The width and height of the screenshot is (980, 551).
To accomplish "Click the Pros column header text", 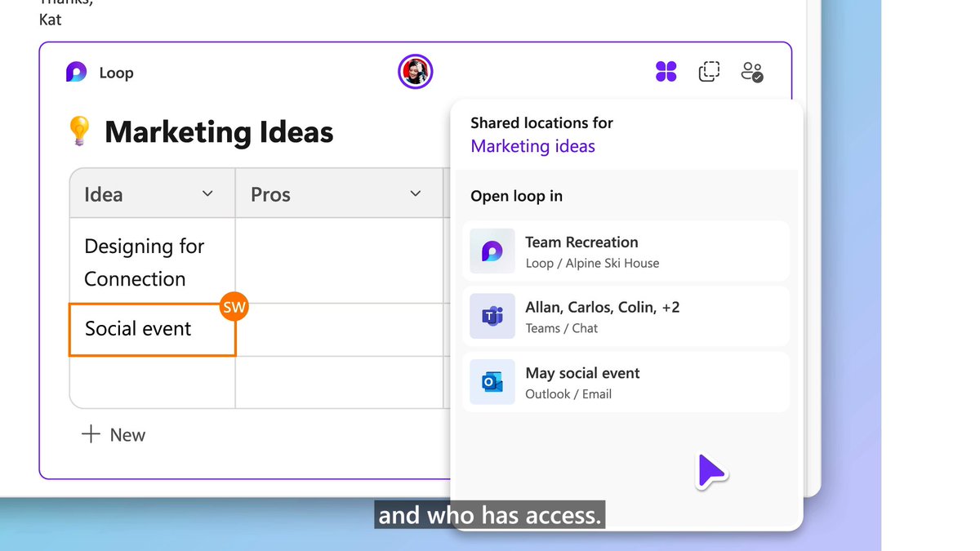I will [270, 194].
